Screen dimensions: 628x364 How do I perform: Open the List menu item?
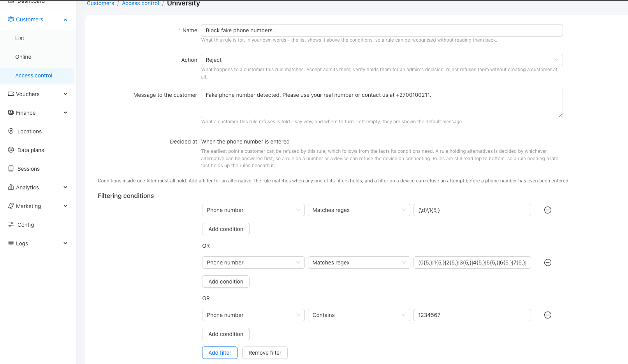37,38
